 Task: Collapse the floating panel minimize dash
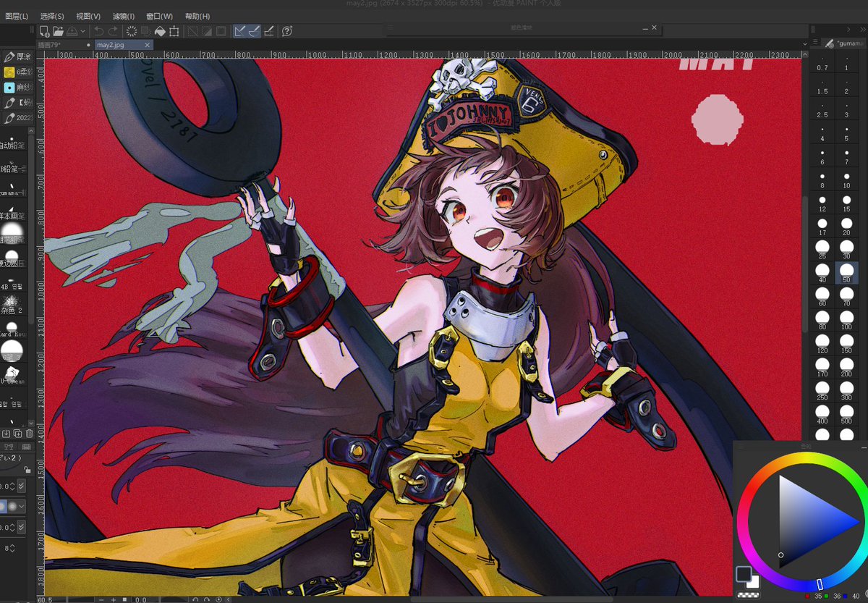[646, 28]
